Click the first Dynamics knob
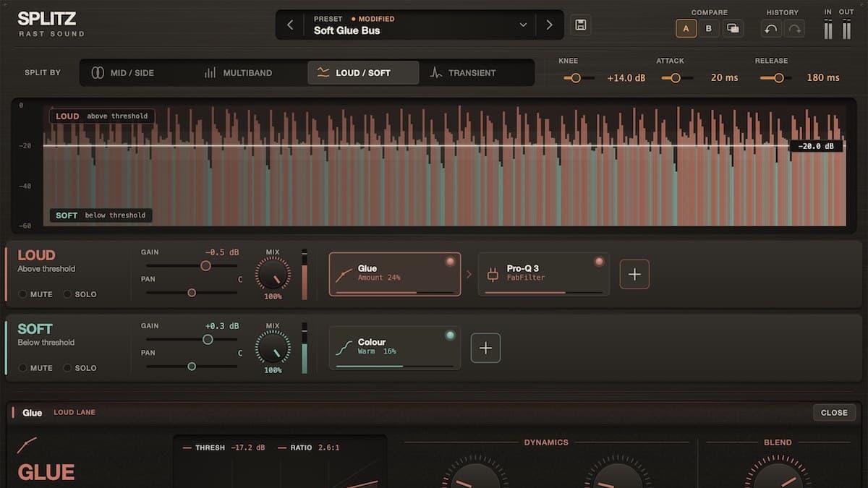868x488 pixels. (475, 475)
